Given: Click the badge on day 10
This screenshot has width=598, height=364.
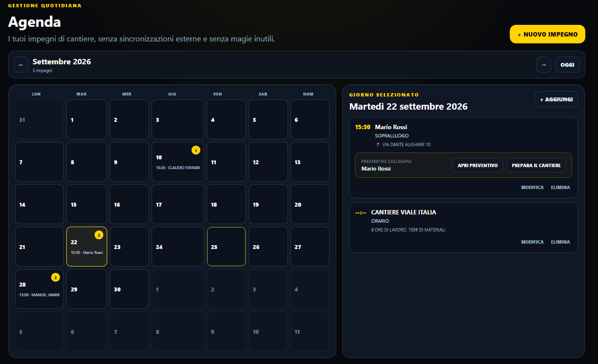Looking at the screenshot, I should [196, 151].
